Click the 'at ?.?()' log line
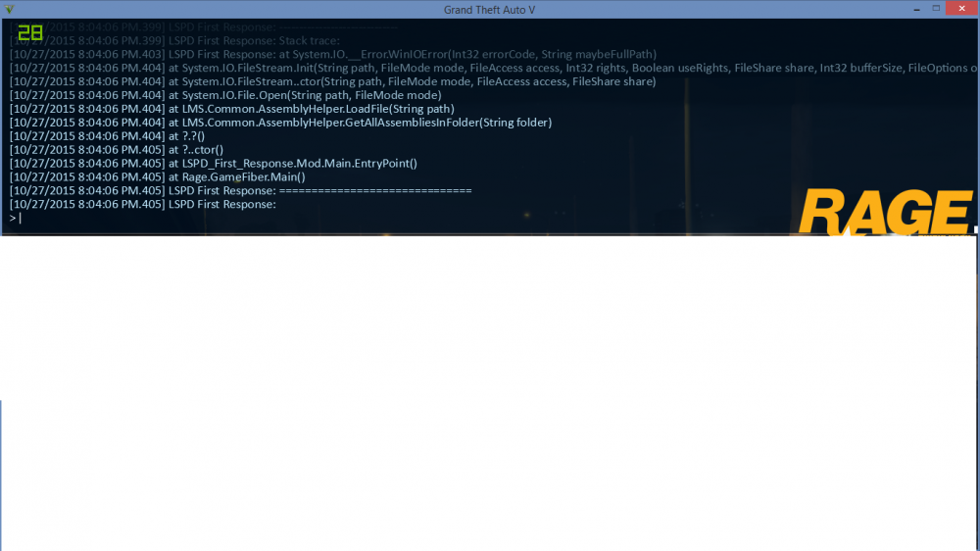 click(107, 136)
